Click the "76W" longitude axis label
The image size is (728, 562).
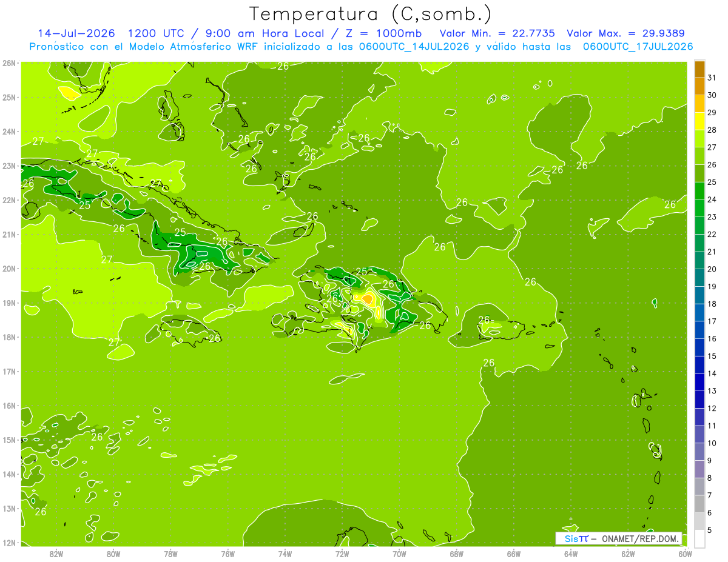click(x=227, y=554)
